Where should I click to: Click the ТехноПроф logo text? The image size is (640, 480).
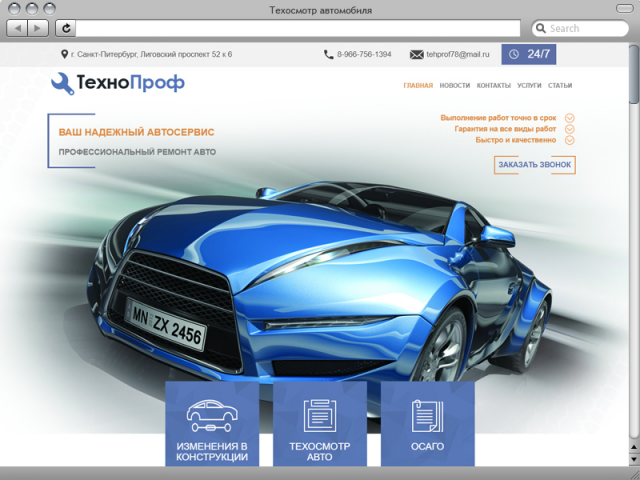[x=130, y=83]
